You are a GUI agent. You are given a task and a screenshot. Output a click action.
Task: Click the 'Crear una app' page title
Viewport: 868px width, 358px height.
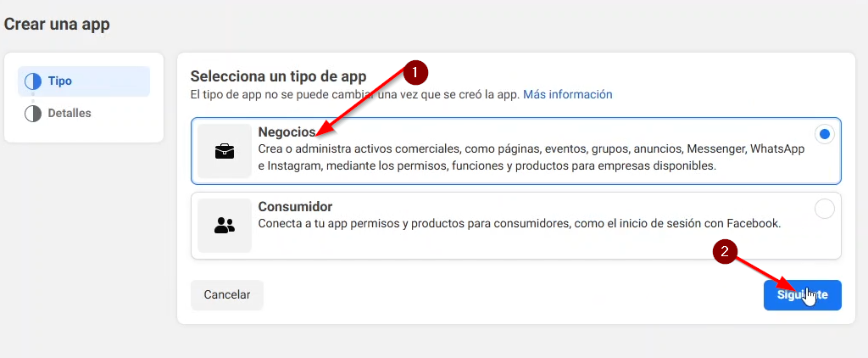click(57, 25)
